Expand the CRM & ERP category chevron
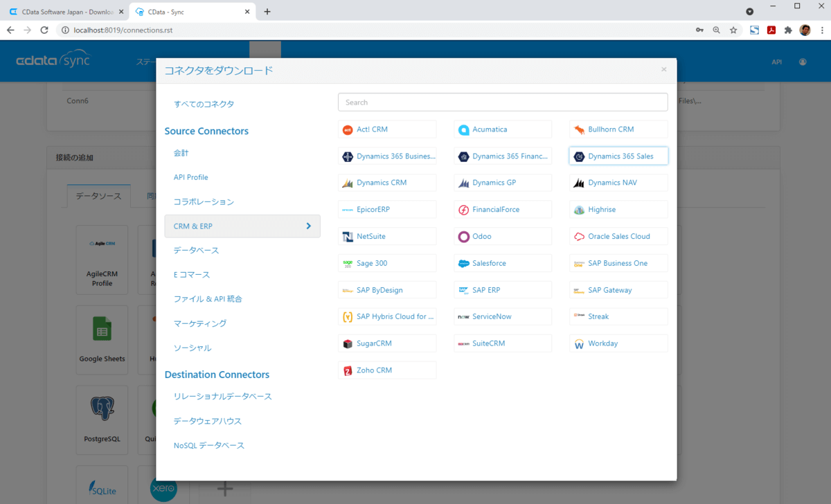831x504 pixels. coord(309,226)
